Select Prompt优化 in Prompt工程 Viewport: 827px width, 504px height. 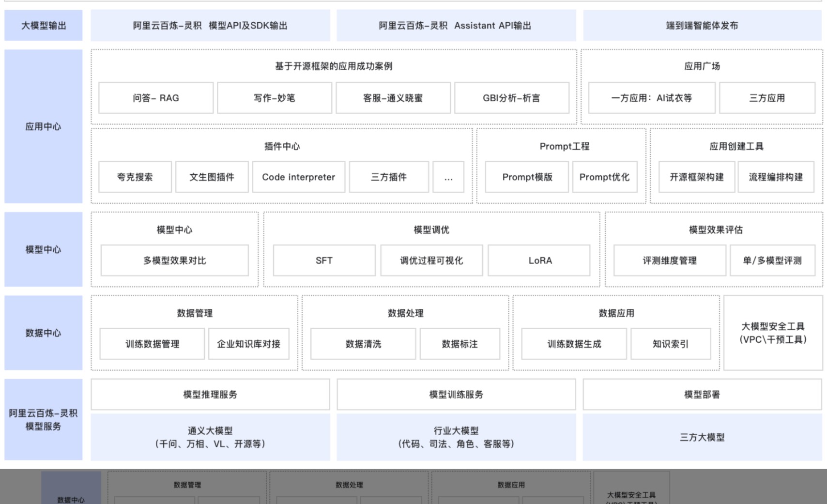click(605, 177)
